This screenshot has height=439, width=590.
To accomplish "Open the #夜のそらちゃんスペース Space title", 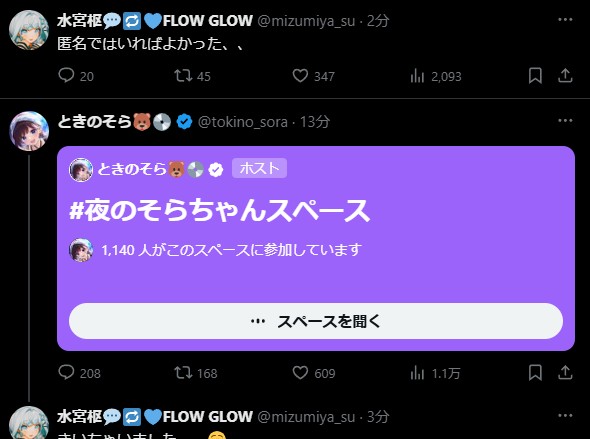I will tap(219, 210).
